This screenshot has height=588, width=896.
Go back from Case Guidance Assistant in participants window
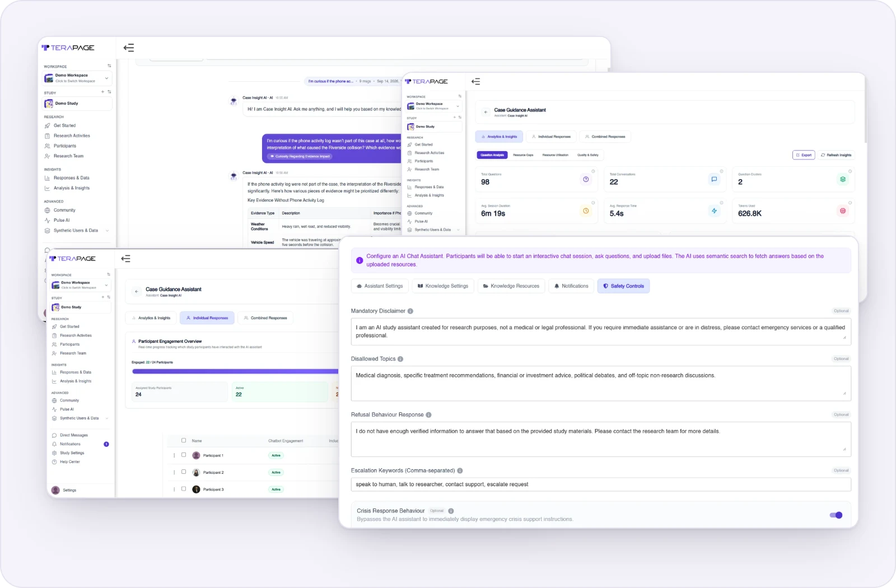[137, 291]
